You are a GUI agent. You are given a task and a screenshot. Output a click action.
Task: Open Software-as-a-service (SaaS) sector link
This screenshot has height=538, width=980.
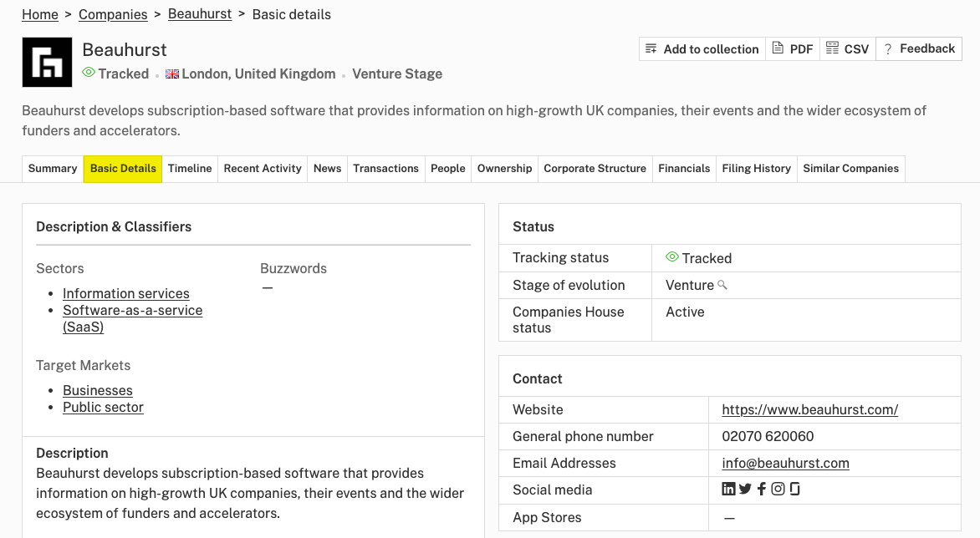[x=132, y=318]
